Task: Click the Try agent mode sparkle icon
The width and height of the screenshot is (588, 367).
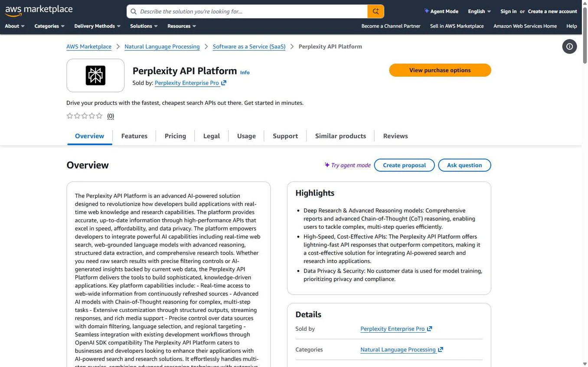Action: tap(327, 165)
